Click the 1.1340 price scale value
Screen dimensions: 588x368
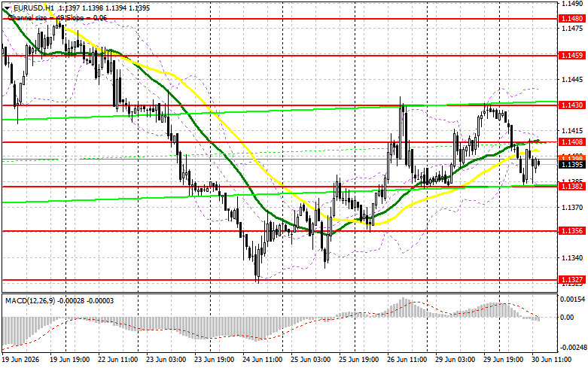tap(572, 258)
